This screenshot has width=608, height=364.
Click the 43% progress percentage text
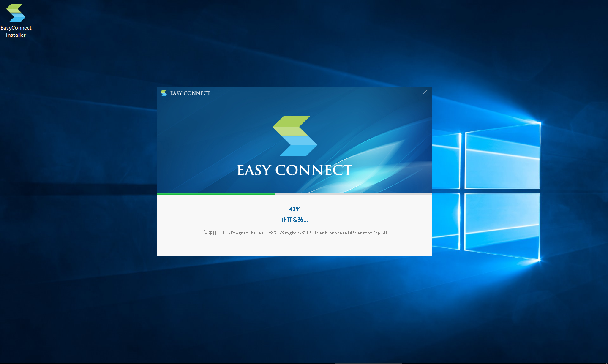tap(294, 209)
